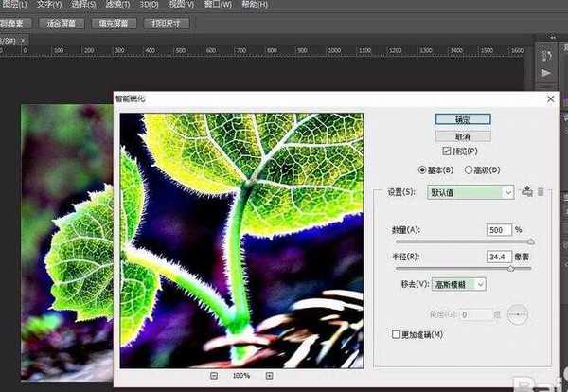Select the 高级(D) radio button

(468, 169)
